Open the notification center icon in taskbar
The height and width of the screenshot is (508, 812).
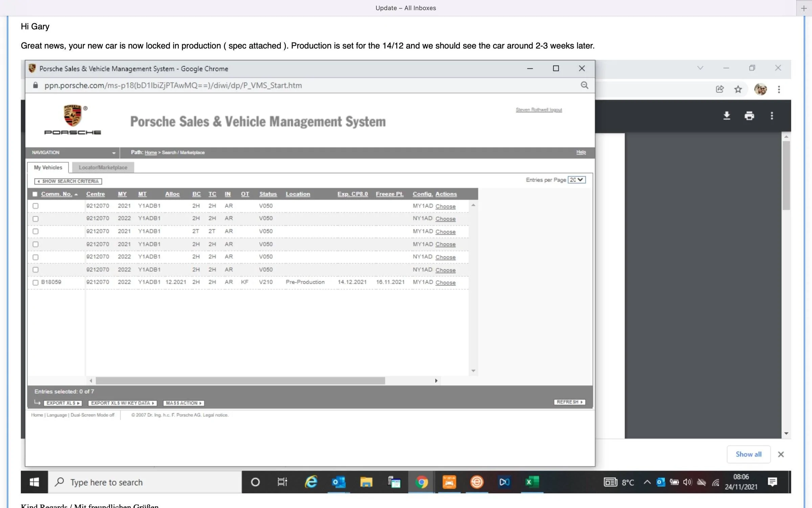[772, 482]
